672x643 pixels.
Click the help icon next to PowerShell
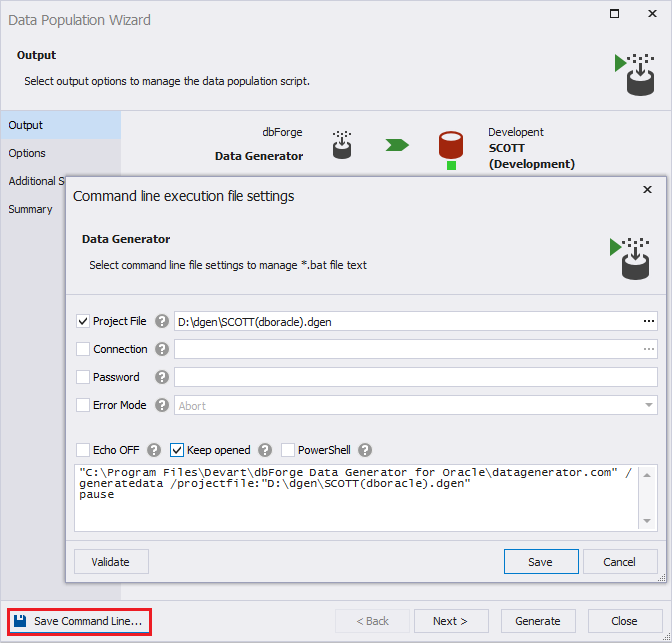pyautogui.click(x=365, y=450)
